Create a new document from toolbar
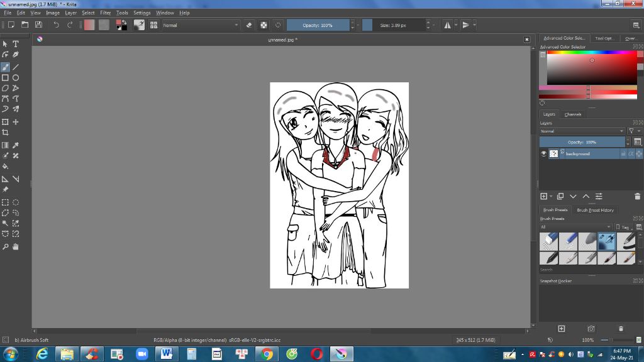Image resolution: width=644 pixels, height=362 pixels. tap(11, 25)
